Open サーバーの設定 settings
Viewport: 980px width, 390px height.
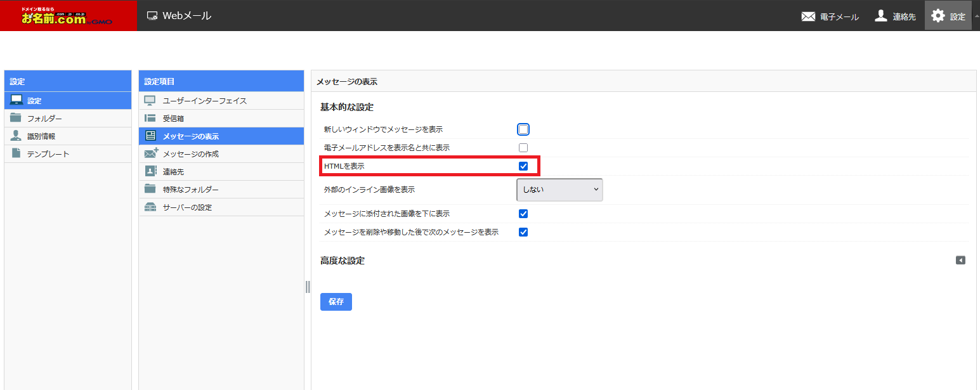click(221, 207)
